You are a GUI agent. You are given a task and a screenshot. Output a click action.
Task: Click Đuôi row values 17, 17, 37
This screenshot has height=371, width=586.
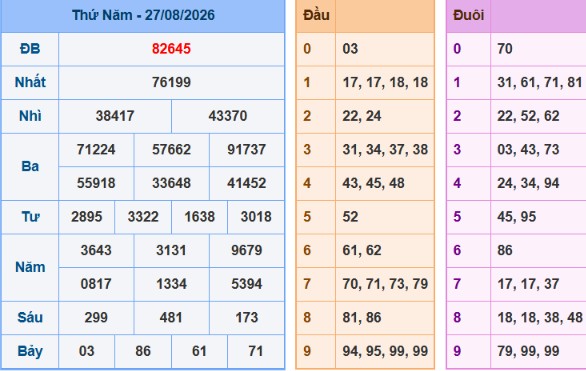[528, 284]
